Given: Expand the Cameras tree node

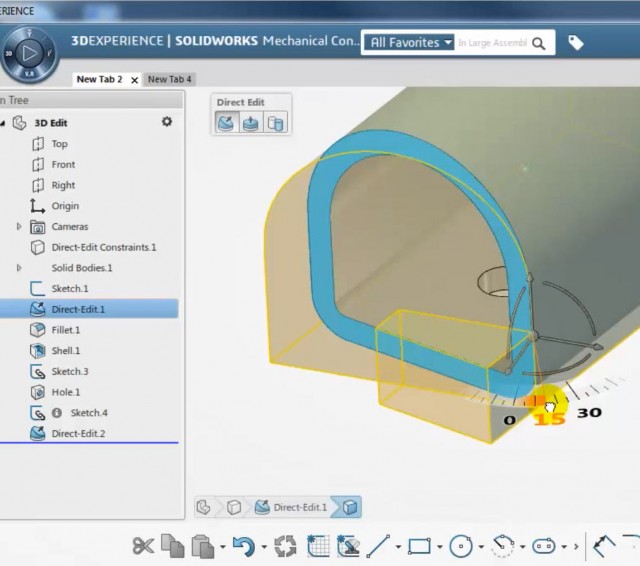Looking at the screenshot, I should click(x=19, y=226).
